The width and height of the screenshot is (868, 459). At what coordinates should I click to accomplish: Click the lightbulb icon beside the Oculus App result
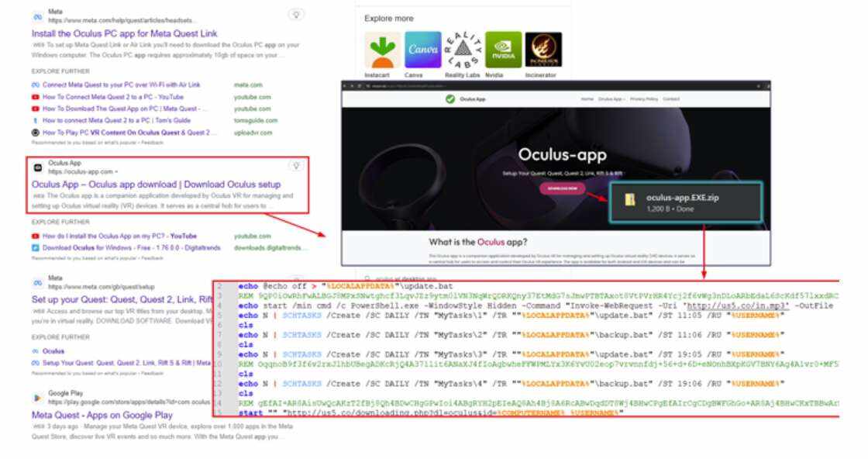295,165
